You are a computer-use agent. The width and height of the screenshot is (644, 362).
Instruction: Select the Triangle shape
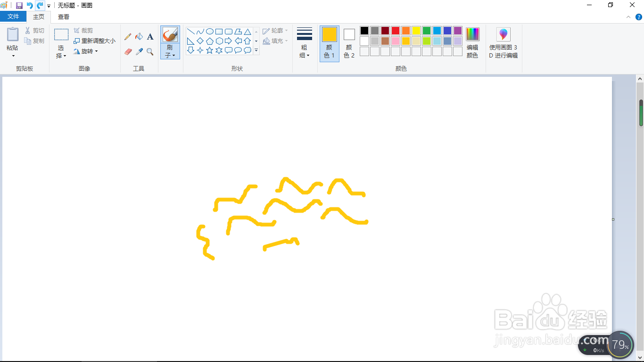tap(248, 32)
